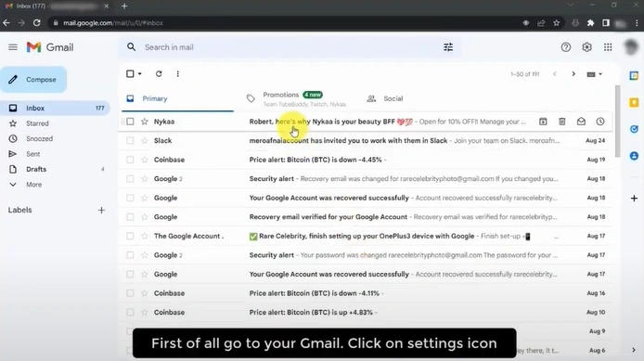Star the Nykaa email

(144, 122)
